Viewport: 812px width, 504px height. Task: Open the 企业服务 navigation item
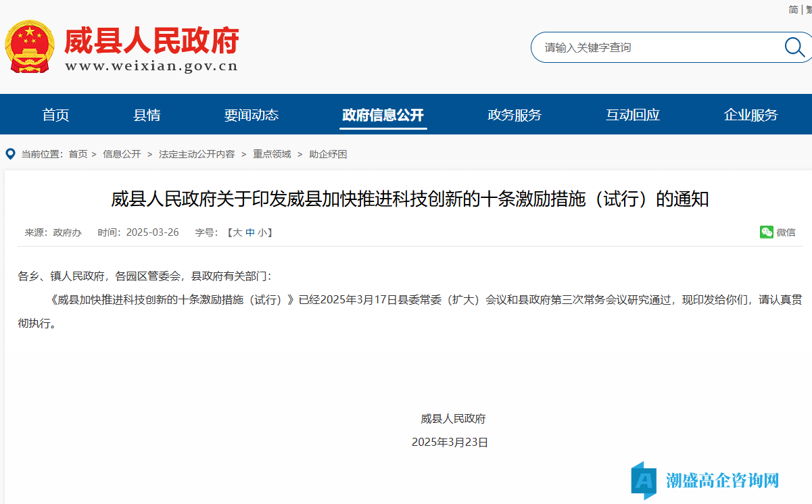(x=750, y=115)
